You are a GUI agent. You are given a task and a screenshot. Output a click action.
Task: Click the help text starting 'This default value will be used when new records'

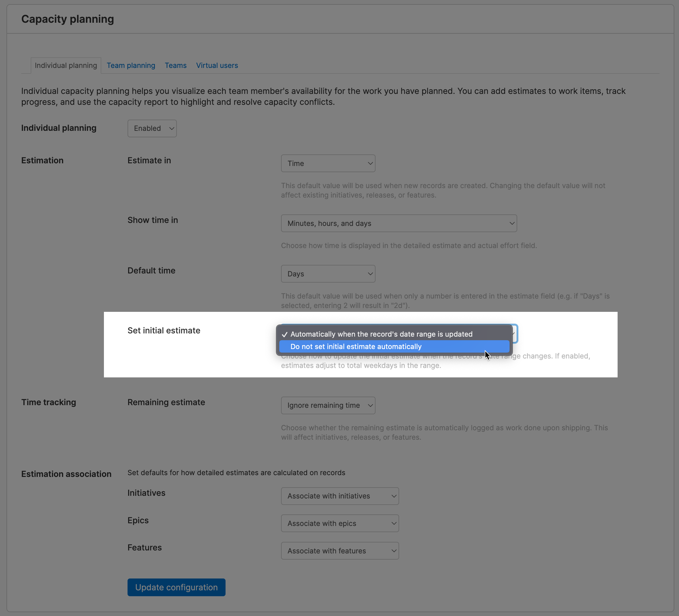(443, 190)
